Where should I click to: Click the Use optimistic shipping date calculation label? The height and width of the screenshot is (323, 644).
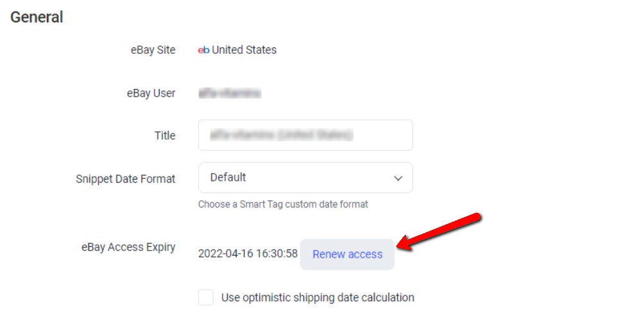click(318, 297)
